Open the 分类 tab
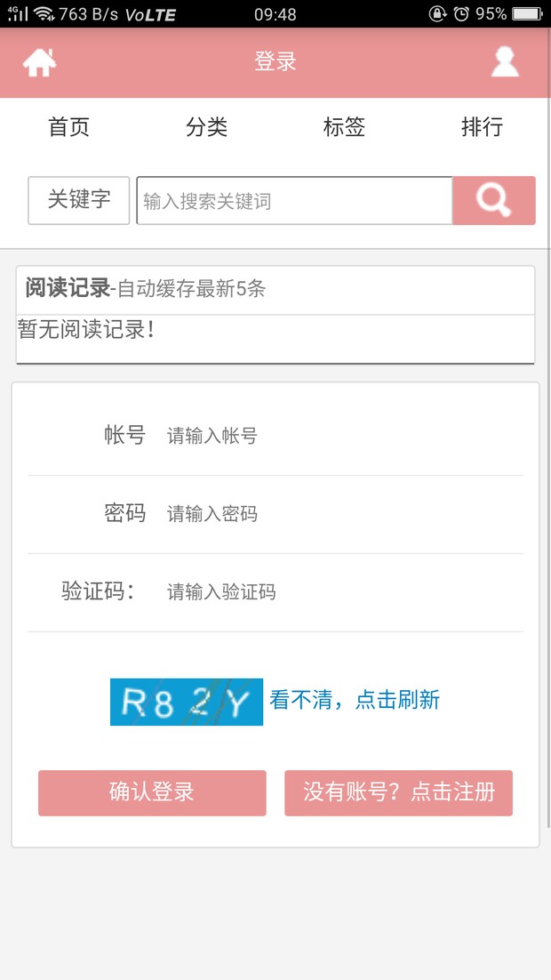Image resolution: width=551 pixels, height=980 pixels. tap(206, 127)
